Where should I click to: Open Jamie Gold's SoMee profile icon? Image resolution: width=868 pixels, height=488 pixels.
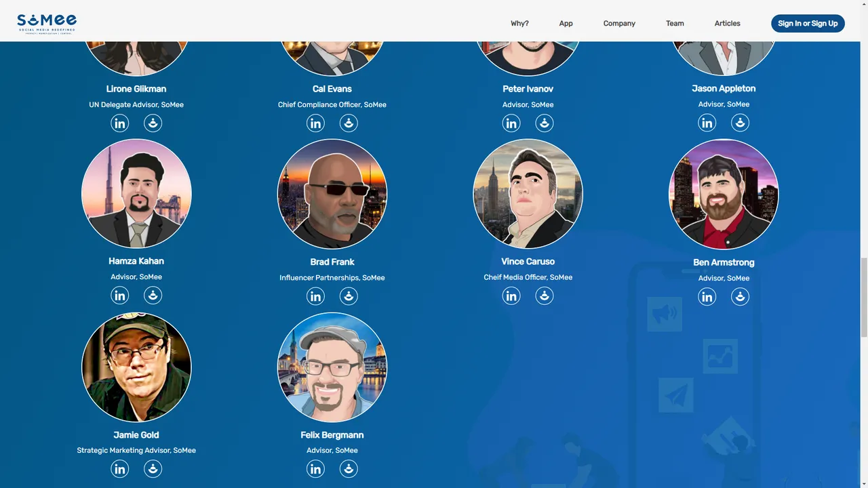[153, 469]
